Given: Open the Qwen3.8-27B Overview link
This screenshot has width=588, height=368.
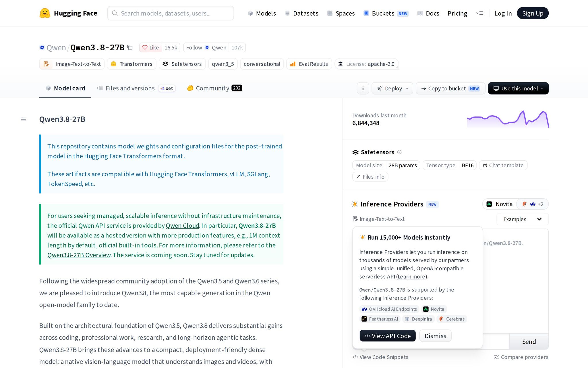Looking at the screenshot, I should coord(79,255).
